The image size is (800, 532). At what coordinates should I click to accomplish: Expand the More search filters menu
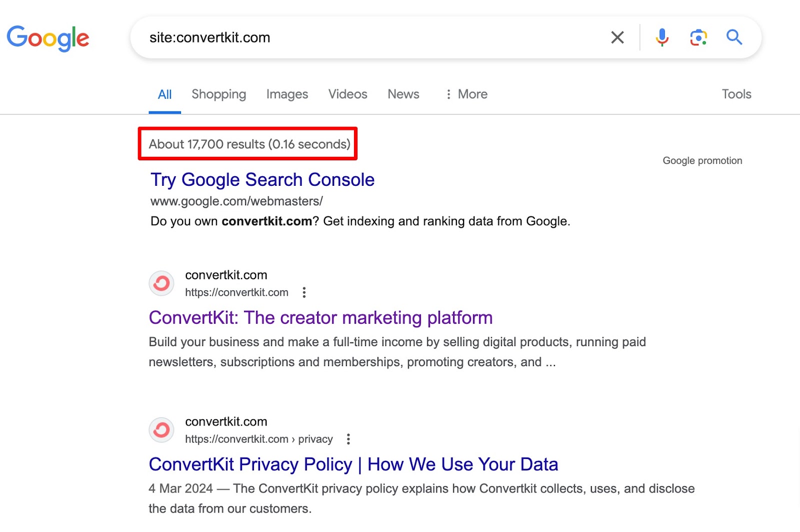(466, 94)
